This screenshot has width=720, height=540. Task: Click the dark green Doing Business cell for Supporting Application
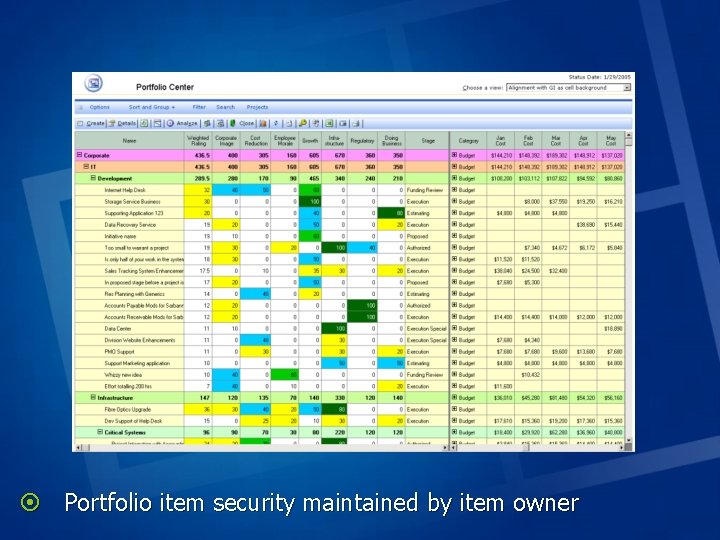[391, 213]
